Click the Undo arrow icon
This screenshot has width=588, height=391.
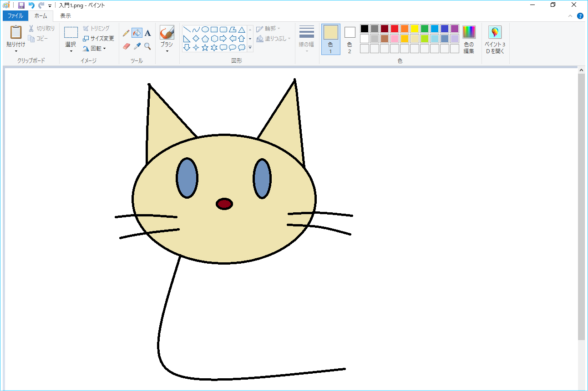point(31,5)
